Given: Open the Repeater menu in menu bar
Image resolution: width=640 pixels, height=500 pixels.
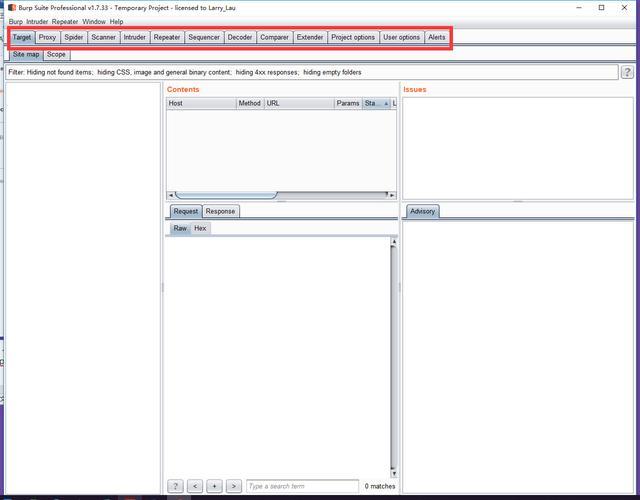Looking at the screenshot, I should 65,22.
